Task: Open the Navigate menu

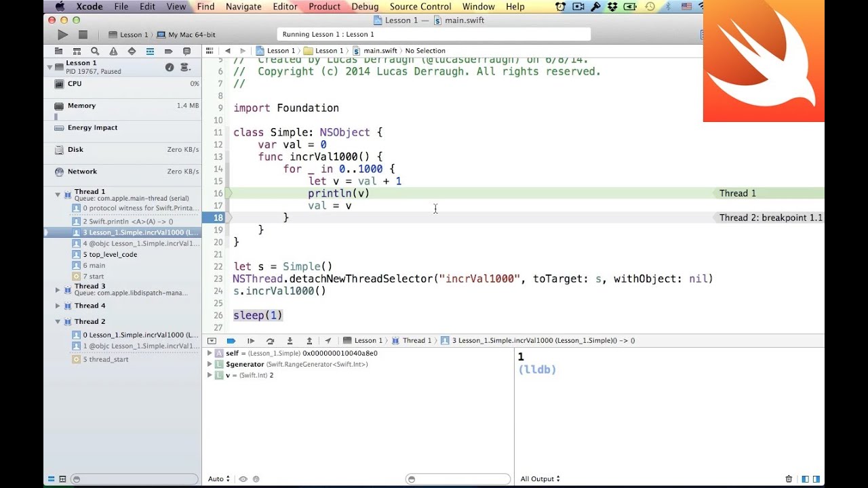Action: point(243,7)
